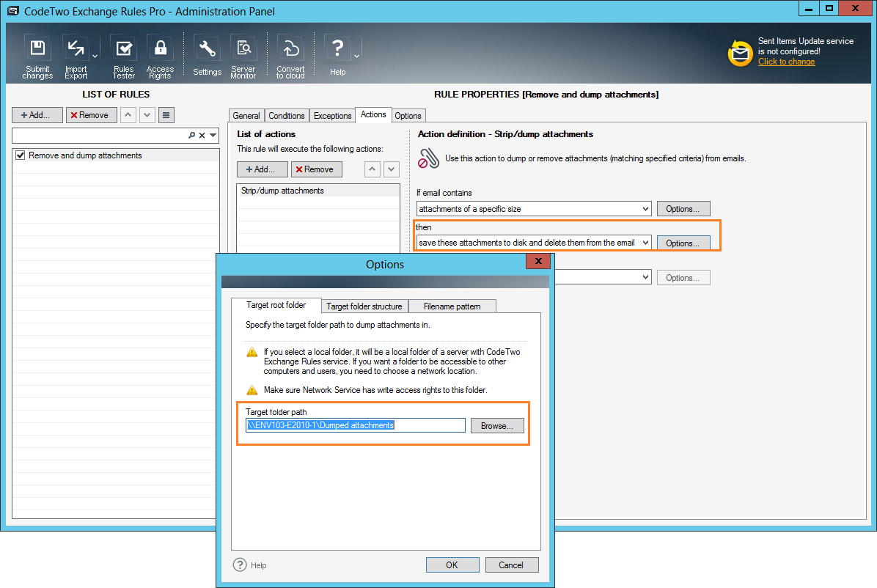Toggle the 'Remove and dump attachments' rule checkbox
877x588 pixels.
tap(20, 155)
